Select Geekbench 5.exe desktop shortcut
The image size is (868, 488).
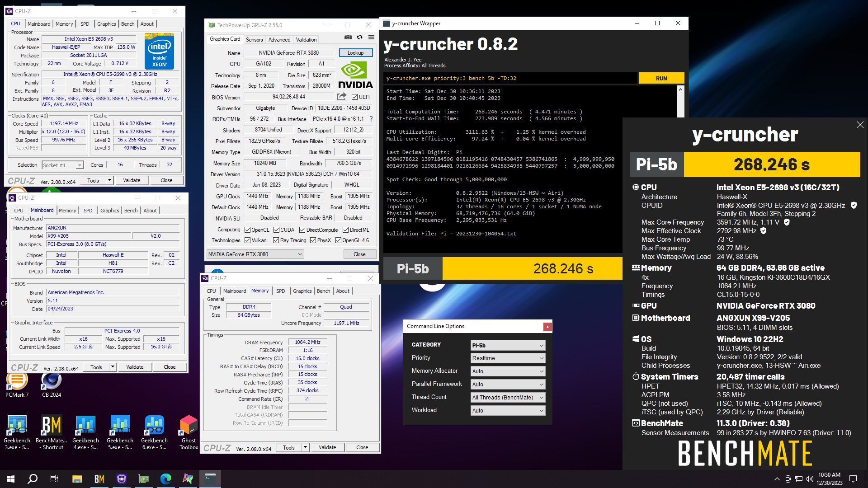pos(120,432)
